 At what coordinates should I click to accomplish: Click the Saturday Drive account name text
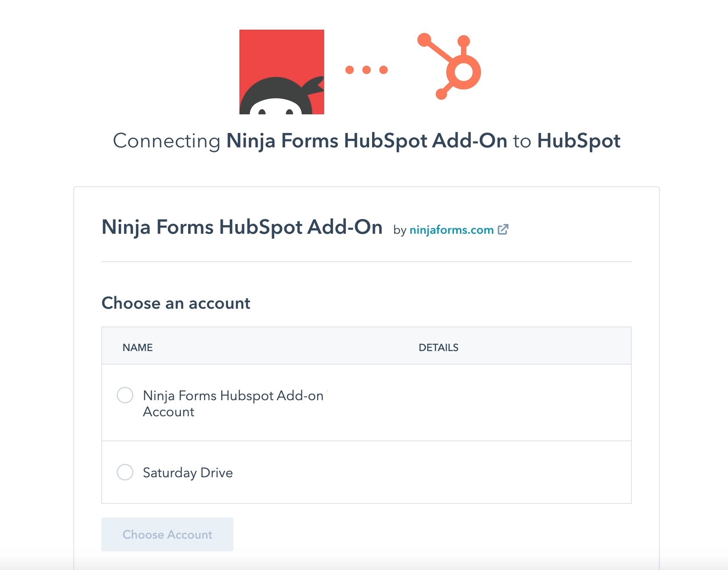188,473
